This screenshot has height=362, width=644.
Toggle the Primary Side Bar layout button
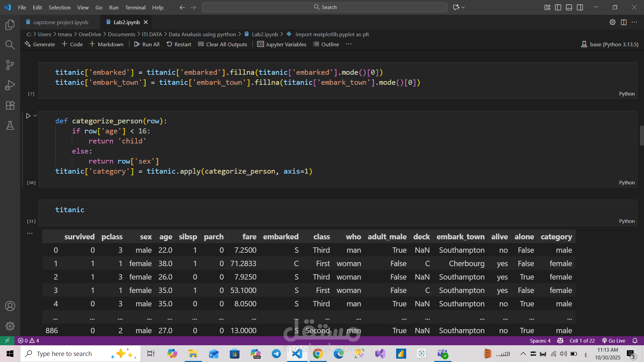point(558,7)
